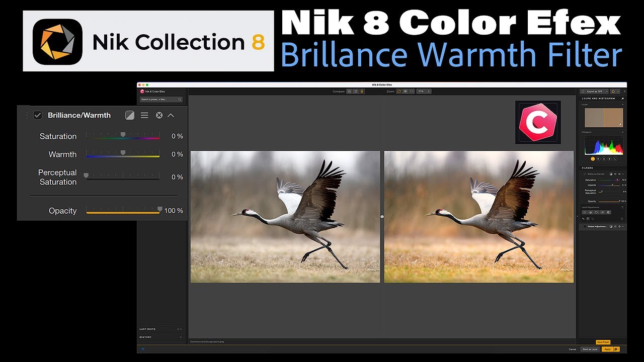
Task: Set Zoom to 1:1
Action: [412, 92]
